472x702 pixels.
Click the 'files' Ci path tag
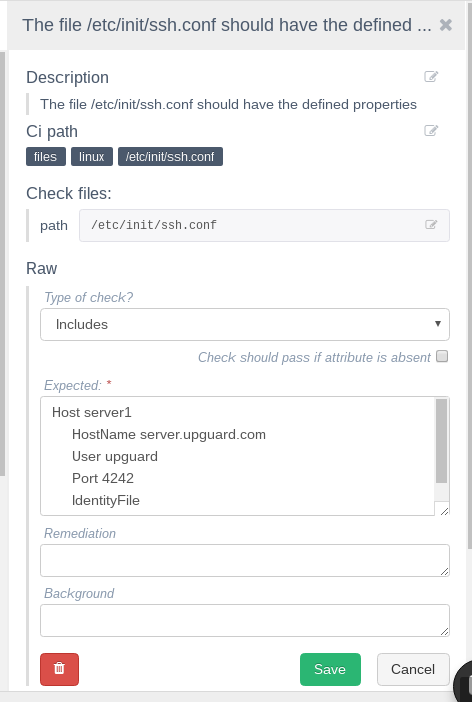click(46, 157)
